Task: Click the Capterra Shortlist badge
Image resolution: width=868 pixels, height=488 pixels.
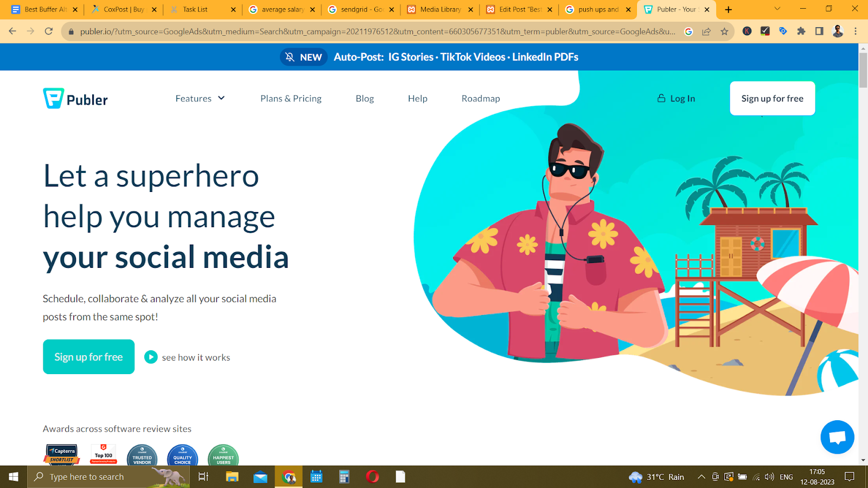Action: [61, 455]
